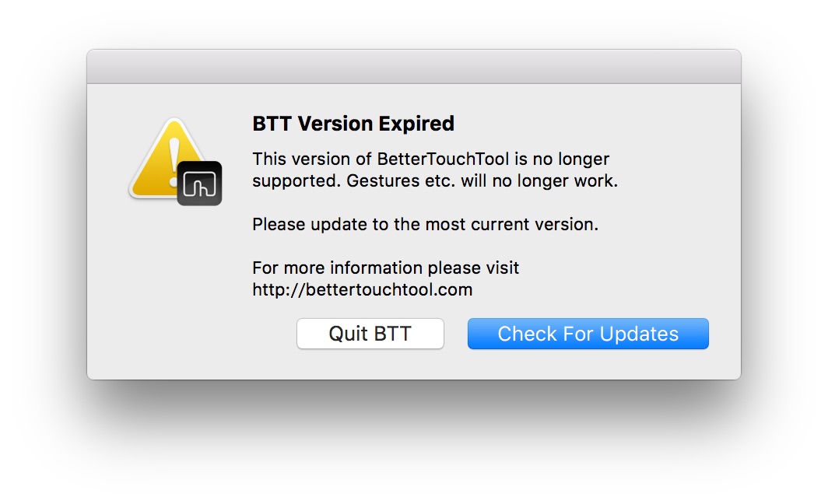
Task: Click the dialog's gray title bar
Action: pos(413,67)
